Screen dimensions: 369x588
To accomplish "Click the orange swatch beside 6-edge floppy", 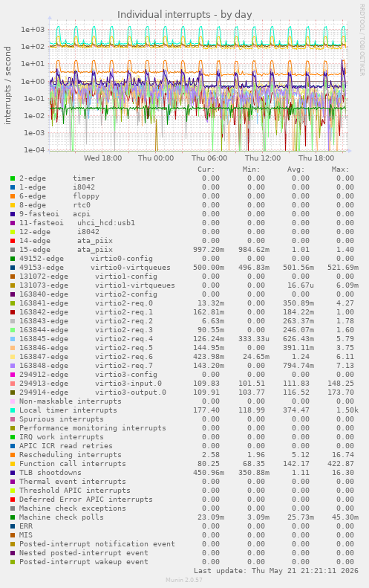I will coord(13,196).
